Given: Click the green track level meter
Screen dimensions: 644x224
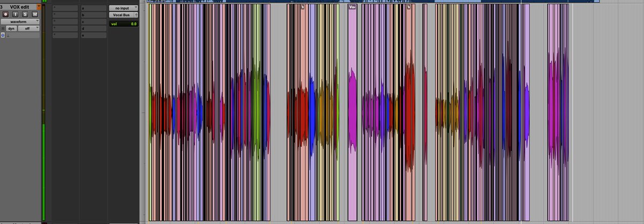Looking at the screenshot, I should (44, 113).
